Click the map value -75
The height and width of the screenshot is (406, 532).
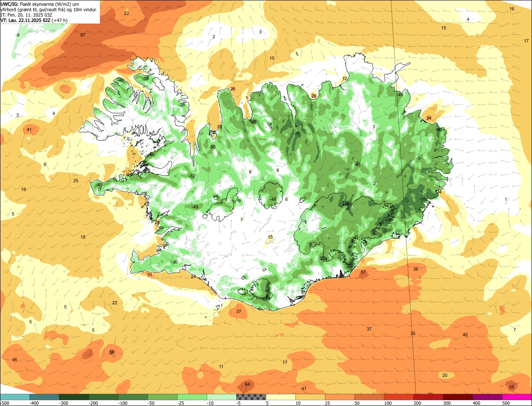coord(296,134)
